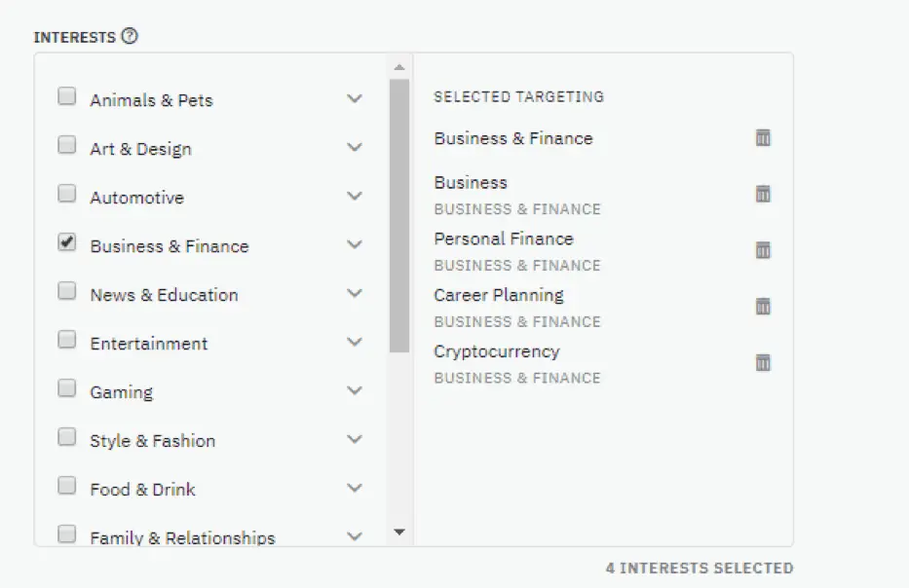Expand News & Education chevron
The image size is (909, 588).
click(355, 293)
